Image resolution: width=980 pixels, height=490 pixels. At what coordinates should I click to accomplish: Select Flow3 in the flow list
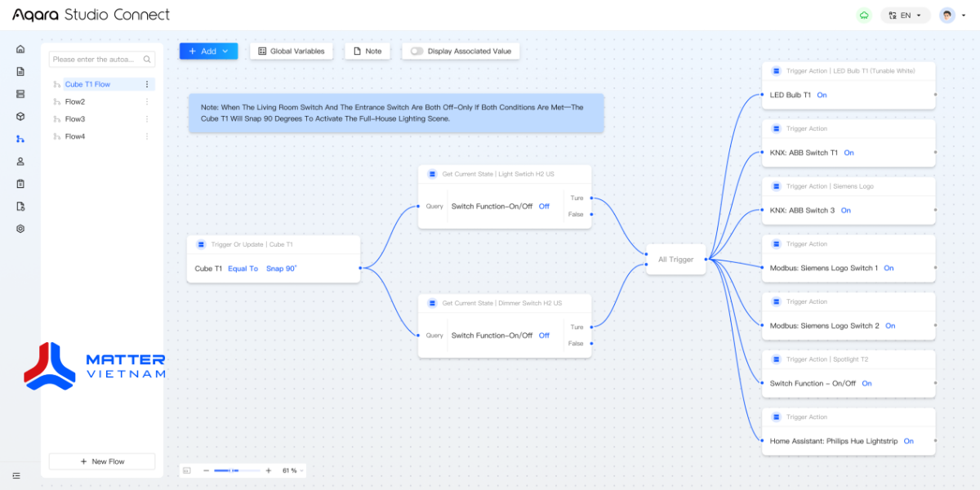tap(75, 119)
